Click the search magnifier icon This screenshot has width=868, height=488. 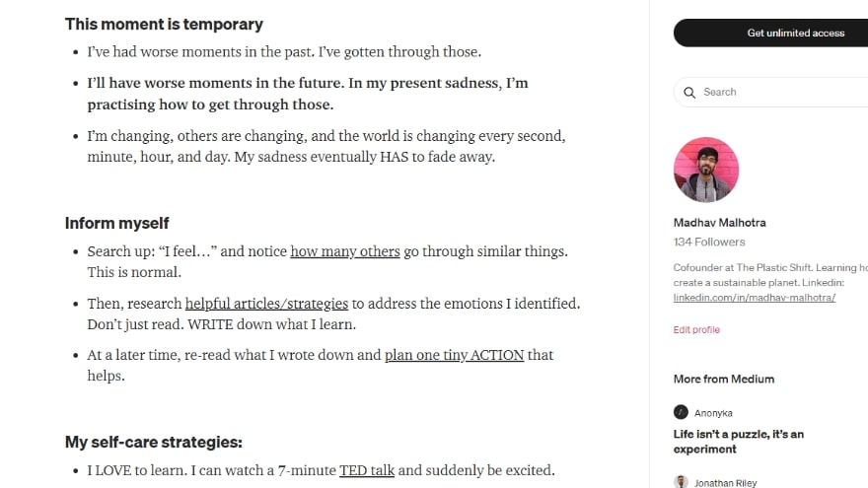[x=689, y=93]
